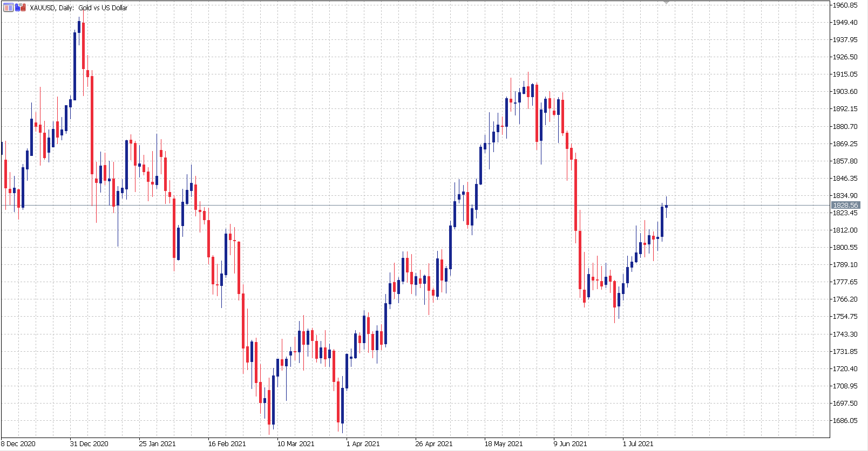Click the 1 Apr 2021 date label
Screen dimensions: 868x451
363,444
